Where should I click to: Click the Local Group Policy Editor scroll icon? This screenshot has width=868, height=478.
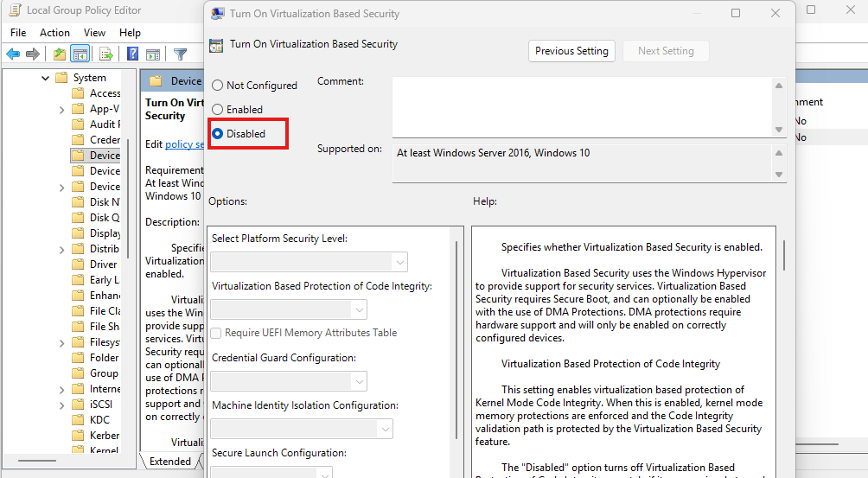[15, 10]
